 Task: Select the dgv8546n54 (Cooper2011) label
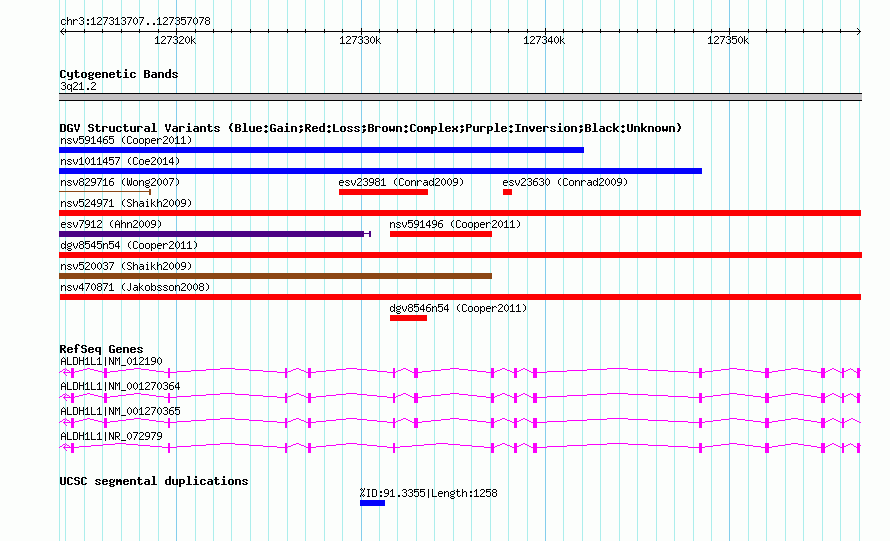[458, 308]
